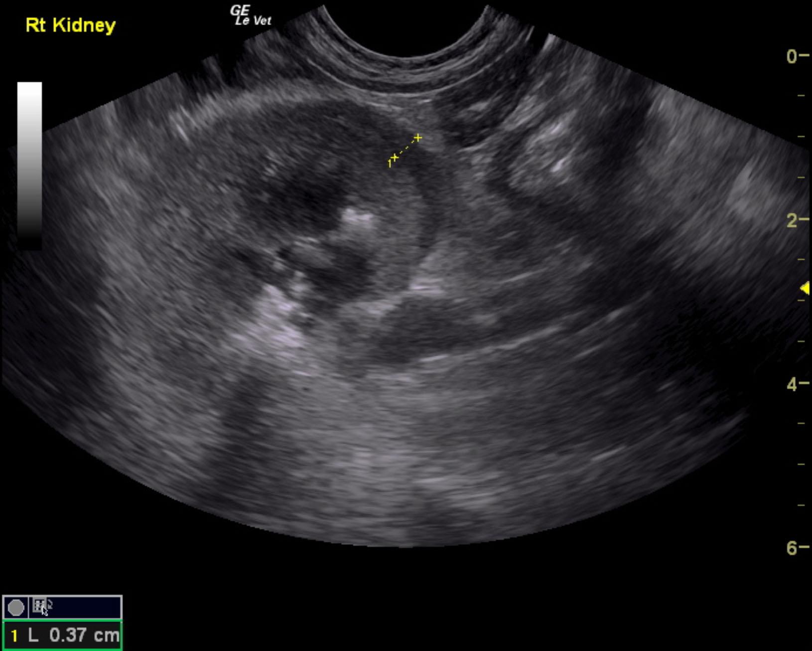812x651 pixels.
Task: Click the Rt Kidney annotation label
Action: 69,24
